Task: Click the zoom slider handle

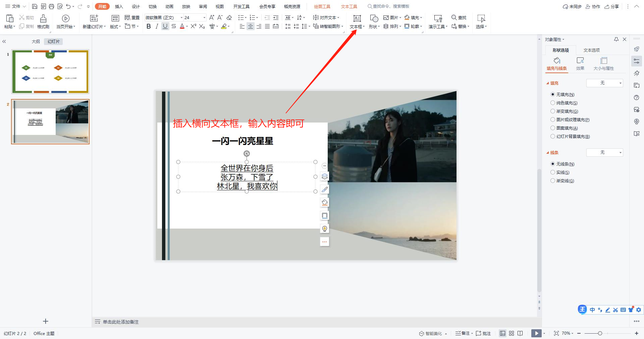Action: pyautogui.click(x=600, y=333)
